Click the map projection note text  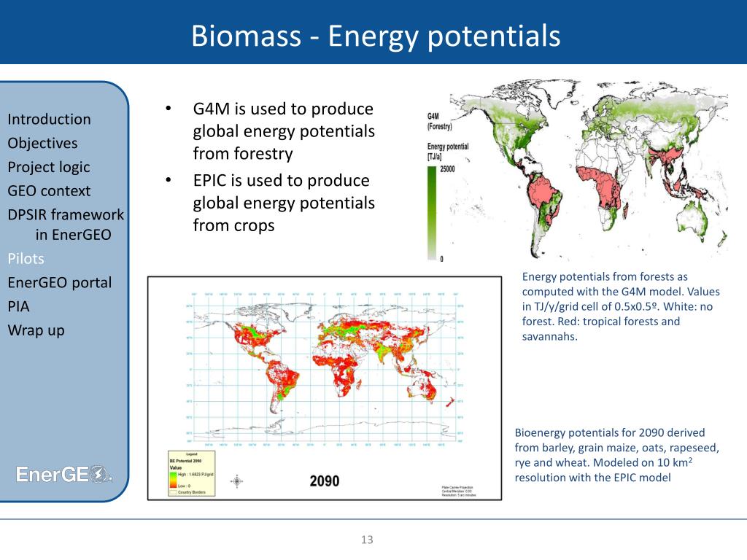459,491
